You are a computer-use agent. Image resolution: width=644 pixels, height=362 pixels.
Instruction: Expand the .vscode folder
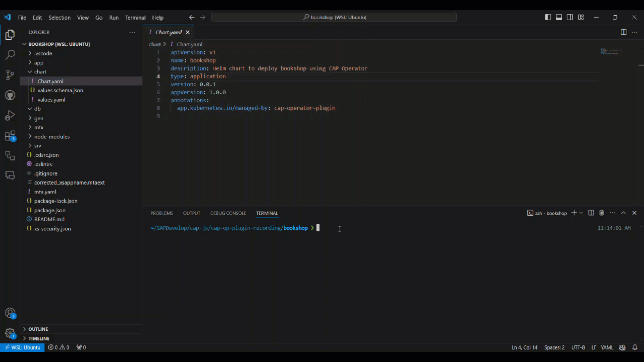coord(81,53)
